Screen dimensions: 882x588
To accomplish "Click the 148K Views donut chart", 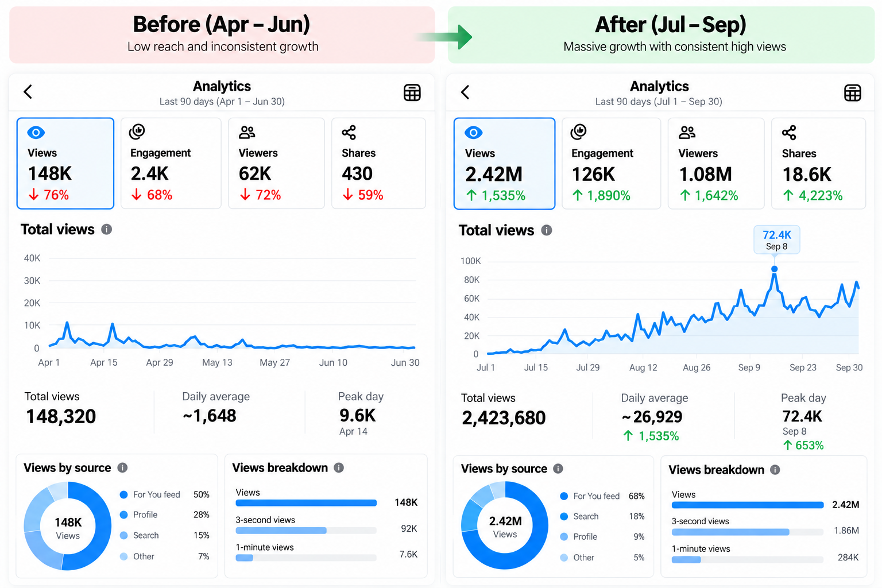I will pos(68,525).
